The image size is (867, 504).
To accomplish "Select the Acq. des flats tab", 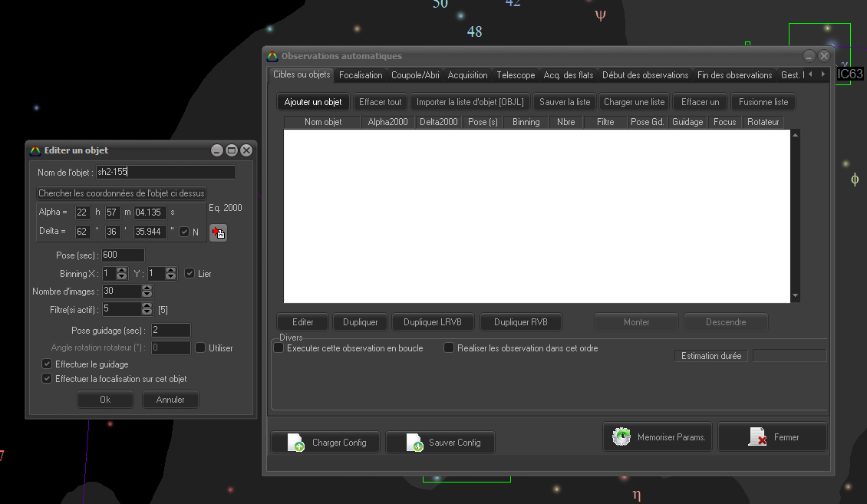I will 569,75.
